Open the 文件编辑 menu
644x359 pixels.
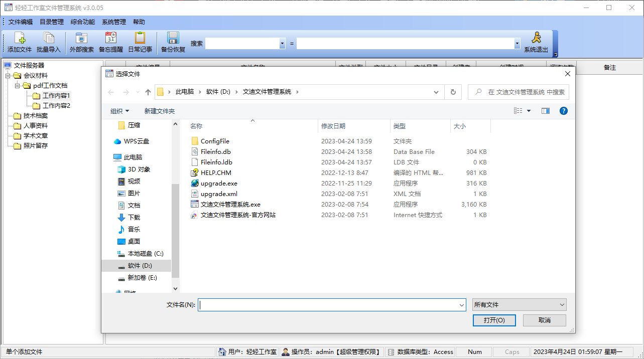click(21, 22)
